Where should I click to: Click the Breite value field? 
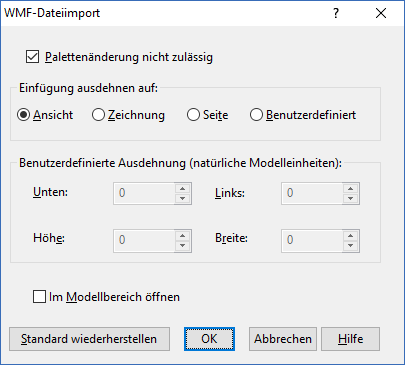click(x=312, y=240)
